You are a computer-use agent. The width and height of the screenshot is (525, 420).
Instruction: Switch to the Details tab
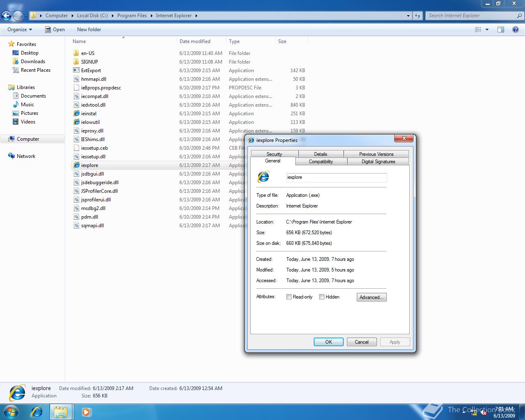[x=321, y=154]
